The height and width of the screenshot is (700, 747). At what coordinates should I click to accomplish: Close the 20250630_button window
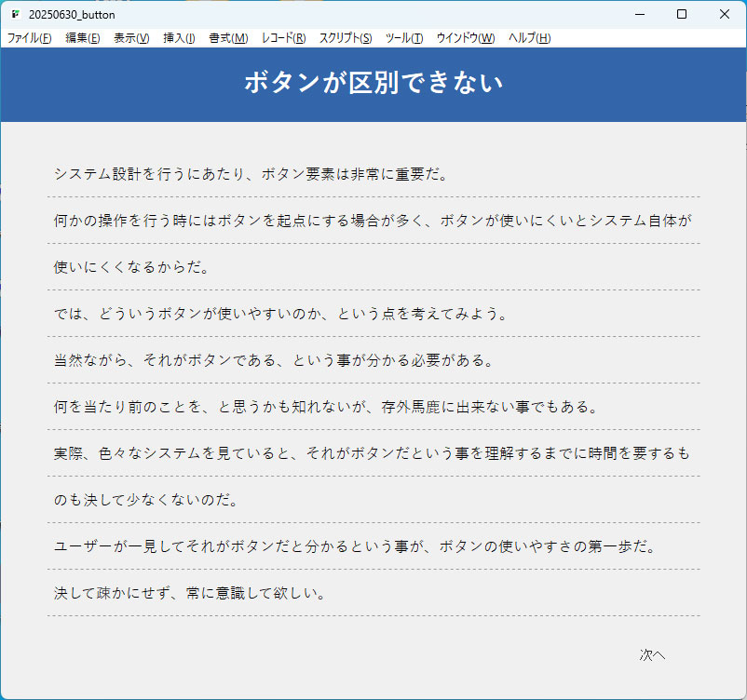click(724, 14)
